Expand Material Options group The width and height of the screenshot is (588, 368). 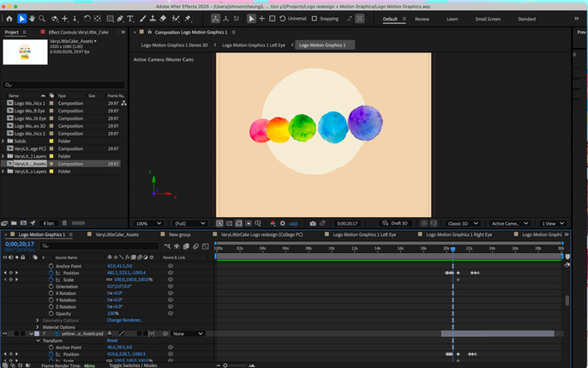click(38, 327)
